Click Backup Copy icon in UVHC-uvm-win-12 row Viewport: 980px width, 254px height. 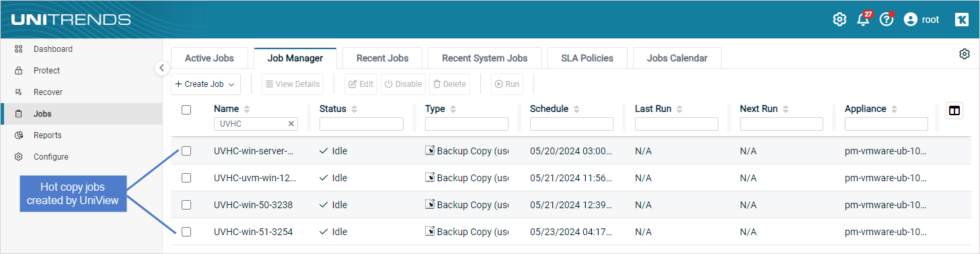(x=430, y=177)
